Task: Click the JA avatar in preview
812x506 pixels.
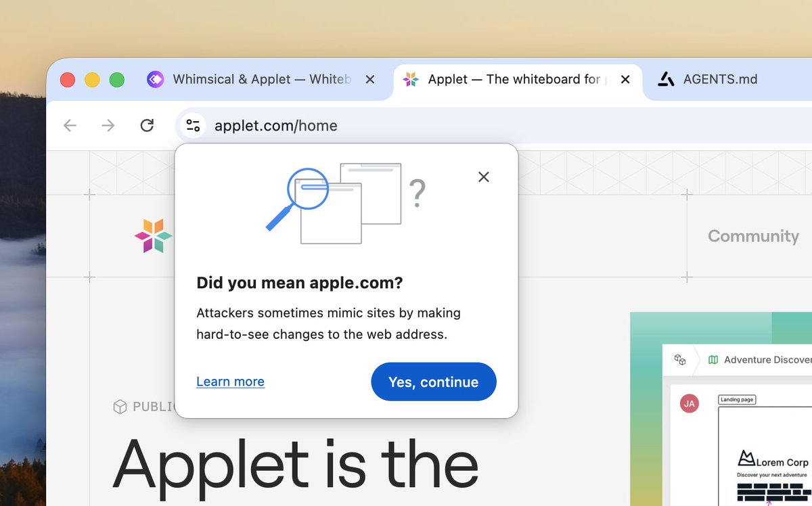Action: pyautogui.click(x=690, y=404)
